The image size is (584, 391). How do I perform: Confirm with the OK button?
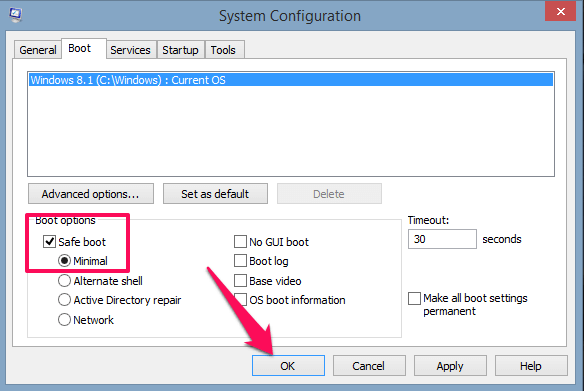(x=288, y=366)
